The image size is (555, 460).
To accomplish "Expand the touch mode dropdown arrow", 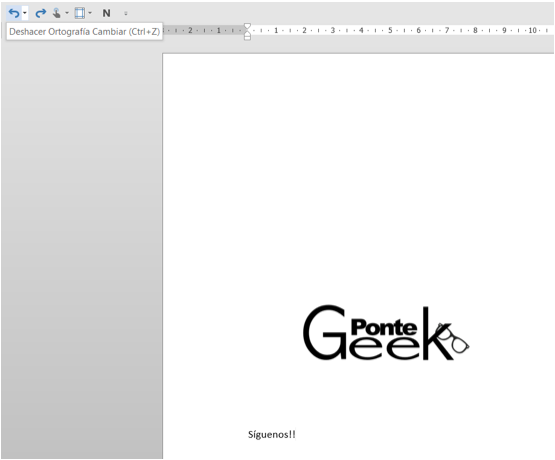I will pos(67,13).
